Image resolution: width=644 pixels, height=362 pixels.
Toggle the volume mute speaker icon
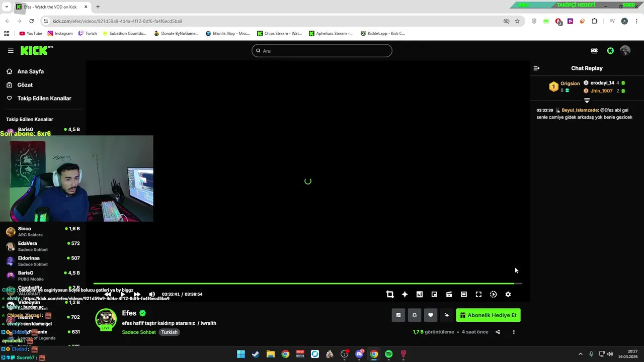[152, 294]
